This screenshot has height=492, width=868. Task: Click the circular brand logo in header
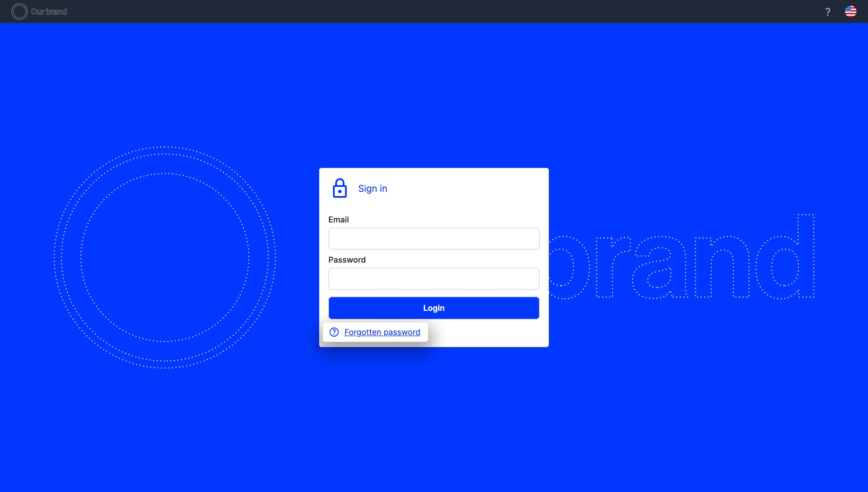point(19,11)
